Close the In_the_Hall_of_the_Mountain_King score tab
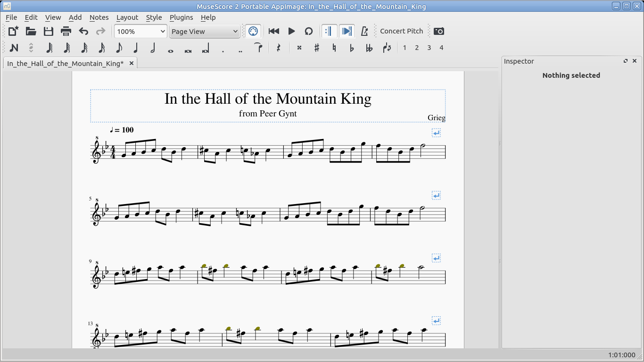The width and height of the screenshot is (644, 362). [x=132, y=63]
